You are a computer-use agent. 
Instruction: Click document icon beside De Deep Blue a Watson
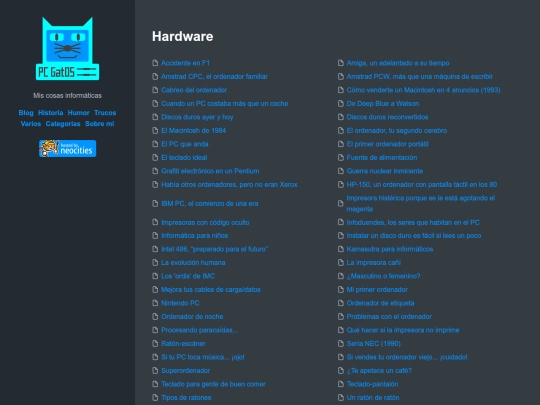click(341, 103)
